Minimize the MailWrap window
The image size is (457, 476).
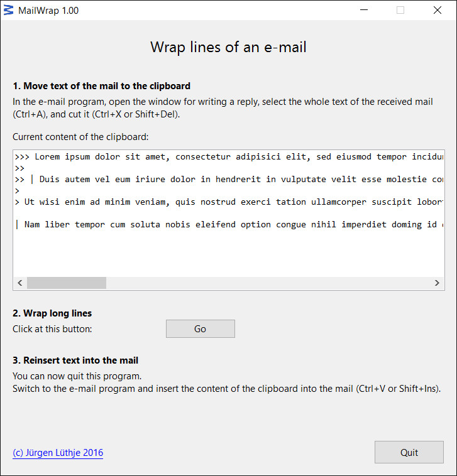click(x=364, y=10)
